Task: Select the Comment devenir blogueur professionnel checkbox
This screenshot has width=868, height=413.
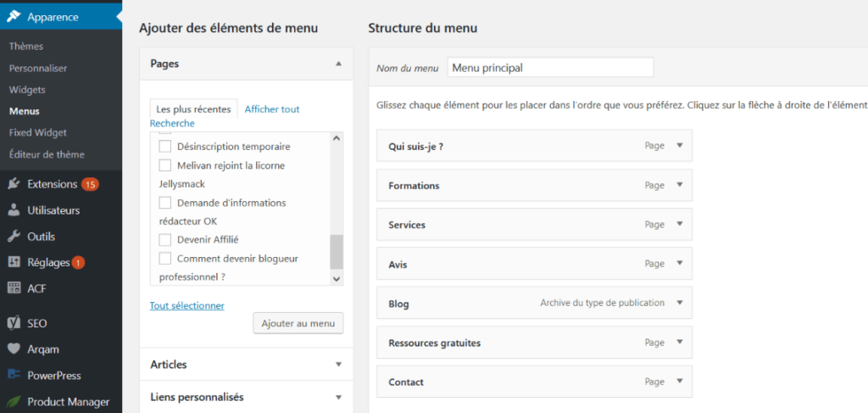Action: pos(165,259)
